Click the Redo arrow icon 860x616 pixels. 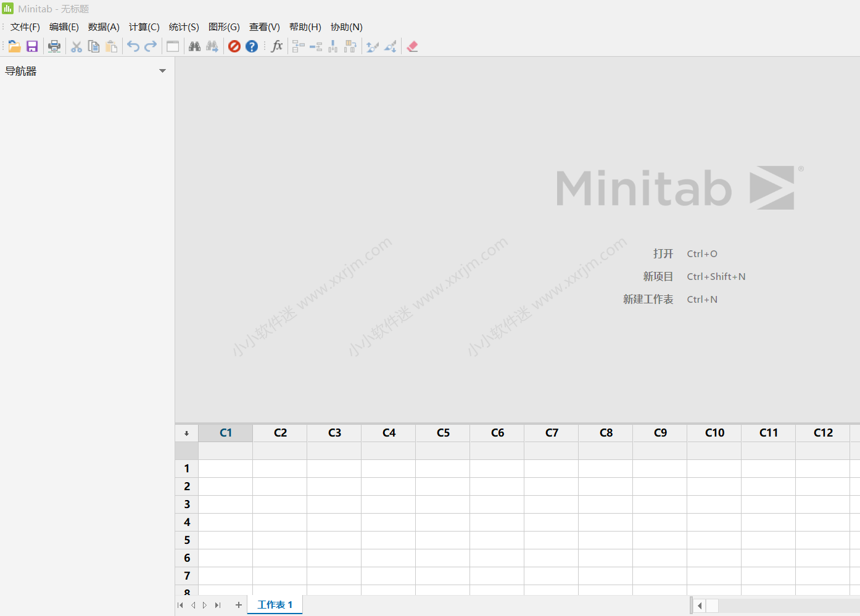pos(151,46)
